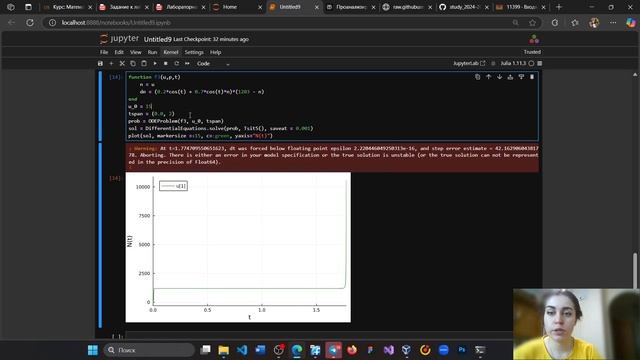Delete the cell with the trash icon

532,77
